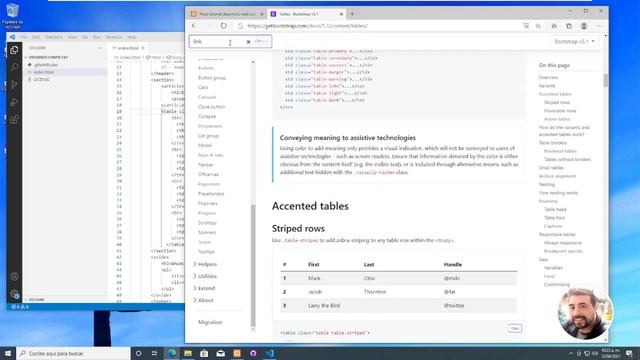Open Source Control in VS Code activity bar
The image size is (640, 360).
point(14,84)
